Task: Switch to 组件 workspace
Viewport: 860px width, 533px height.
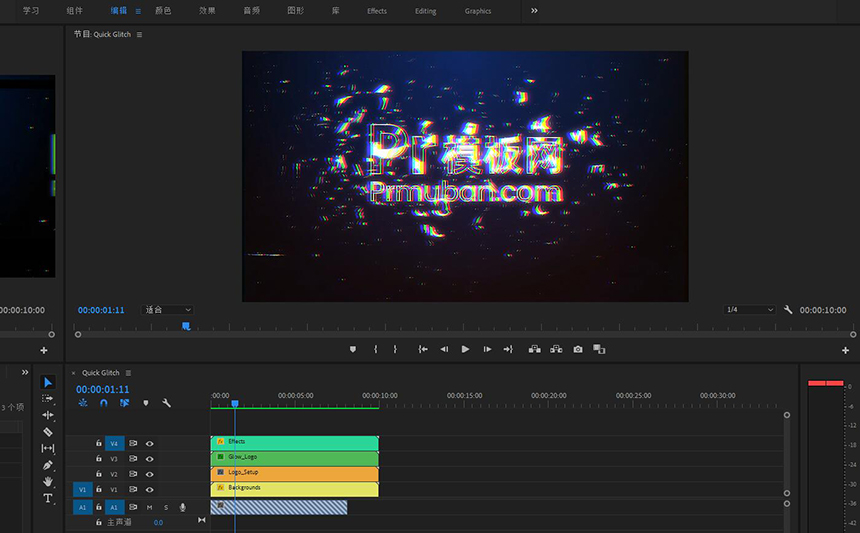Action: click(x=75, y=11)
